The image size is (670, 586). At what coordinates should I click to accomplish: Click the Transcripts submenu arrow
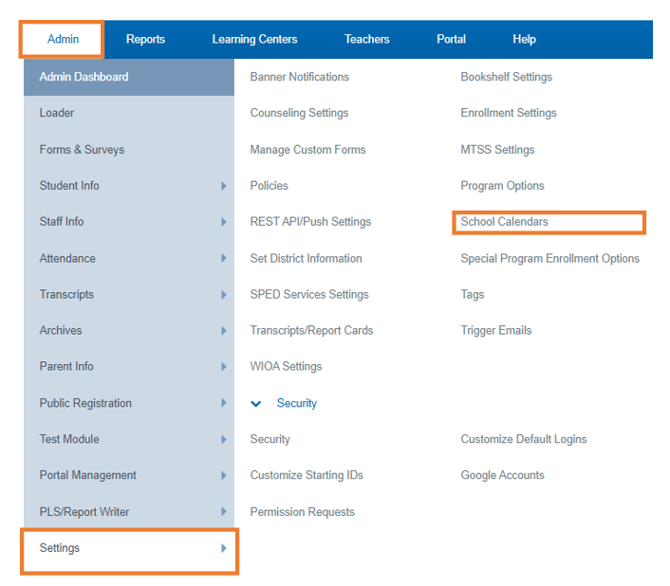tap(223, 295)
